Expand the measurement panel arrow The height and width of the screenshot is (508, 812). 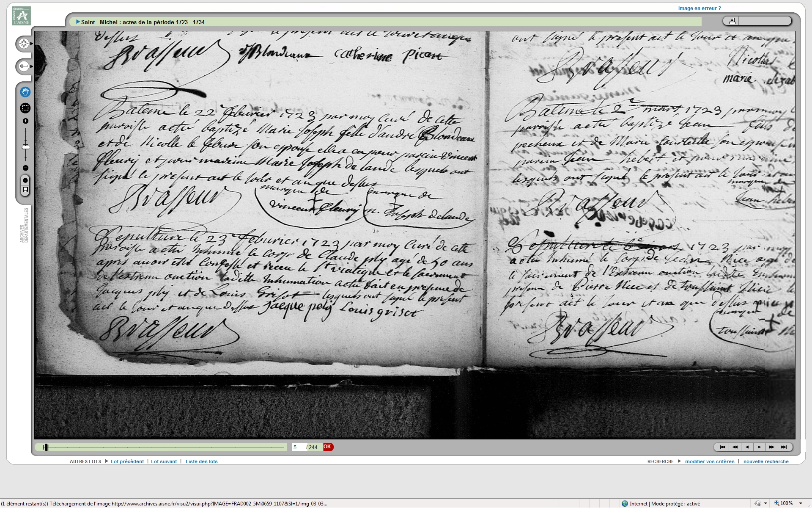pos(32,66)
